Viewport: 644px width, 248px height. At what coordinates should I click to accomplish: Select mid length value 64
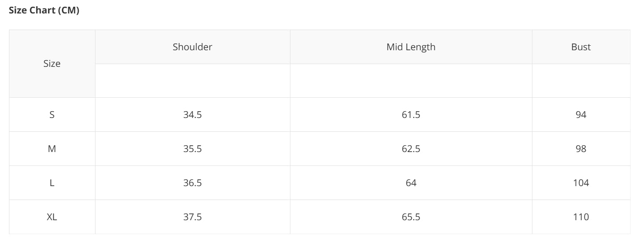[x=411, y=183]
